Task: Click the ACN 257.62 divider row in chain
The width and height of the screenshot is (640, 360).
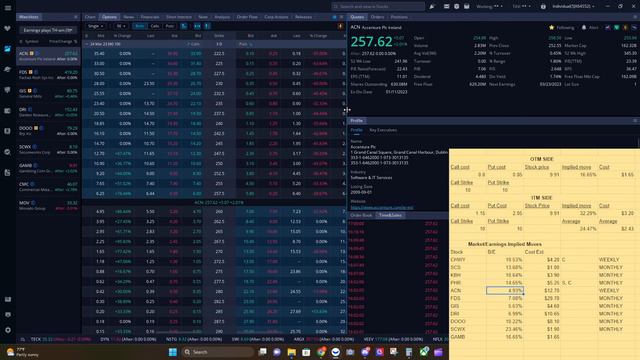Action: pos(214,202)
